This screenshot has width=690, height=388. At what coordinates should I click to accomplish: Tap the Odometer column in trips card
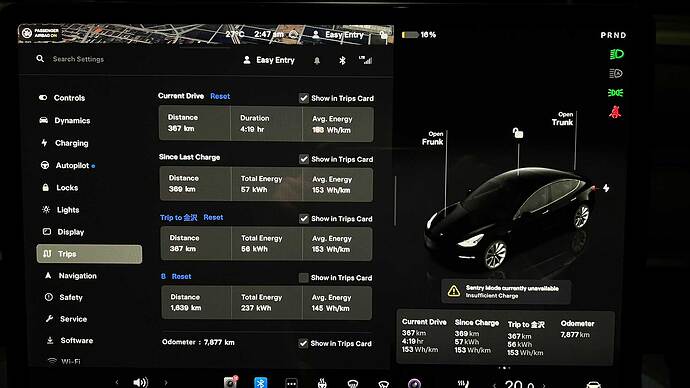(x=577, y=329)
